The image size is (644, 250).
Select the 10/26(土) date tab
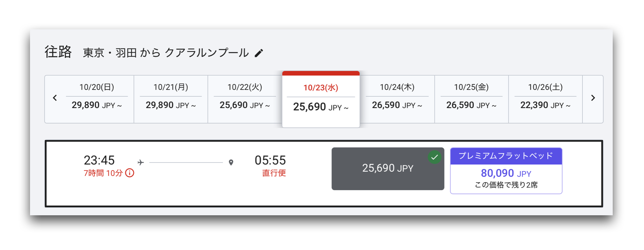coord(545,99)
